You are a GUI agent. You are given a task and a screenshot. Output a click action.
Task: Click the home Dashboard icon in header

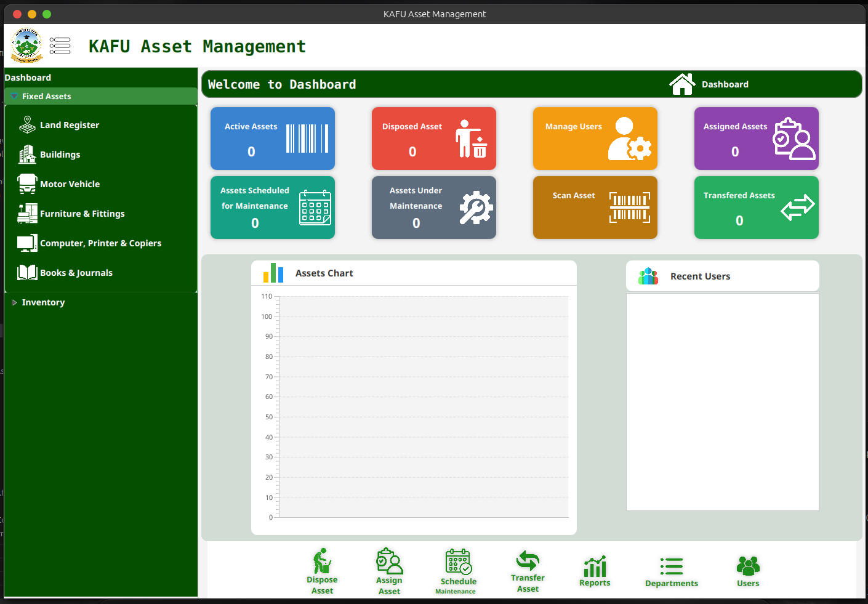(682, 84)
